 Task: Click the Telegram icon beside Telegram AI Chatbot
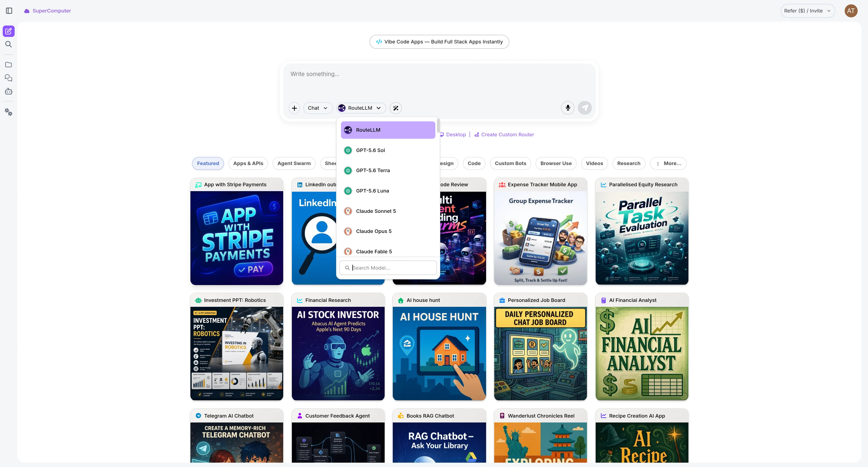(198, 416)
